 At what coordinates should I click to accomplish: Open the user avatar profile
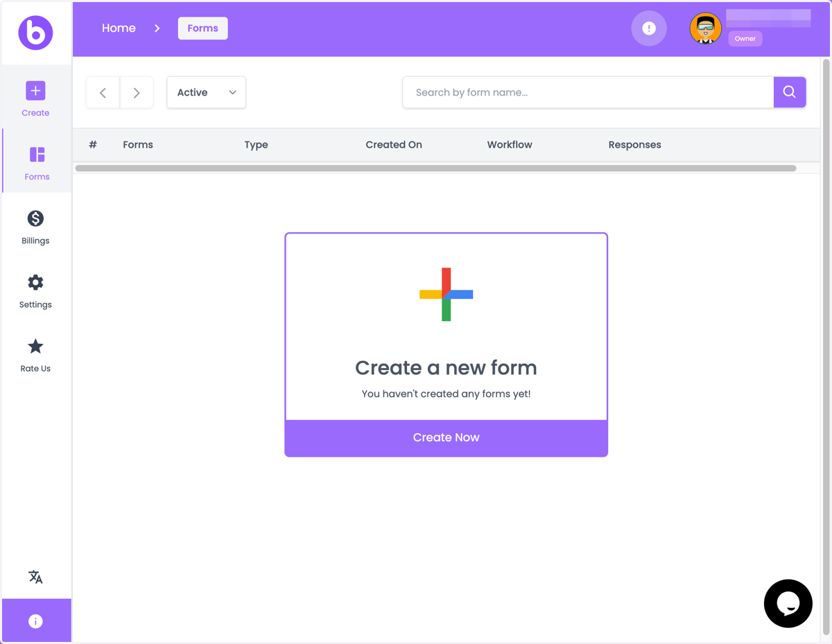[705, 28]
